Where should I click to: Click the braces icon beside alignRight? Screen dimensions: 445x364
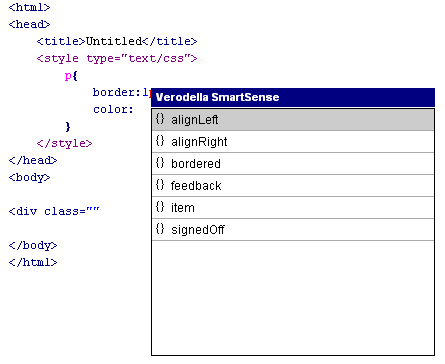[160, 141]
